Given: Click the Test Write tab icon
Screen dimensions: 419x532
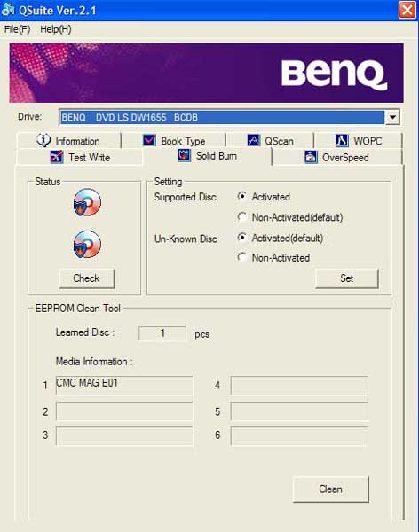Looking at the screenshot, I should coord(57,157).
